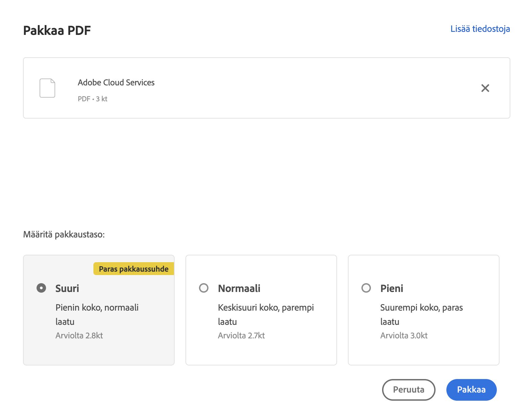Click the 'PDF • 3 kt' file info

92,99
